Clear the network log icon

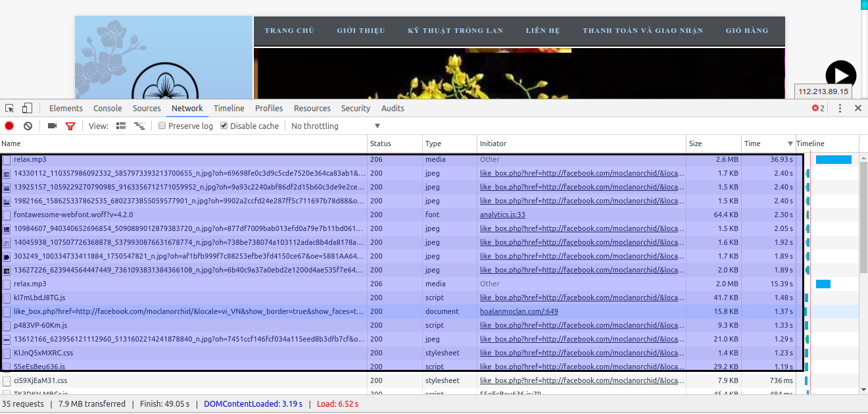click(28, 126)
